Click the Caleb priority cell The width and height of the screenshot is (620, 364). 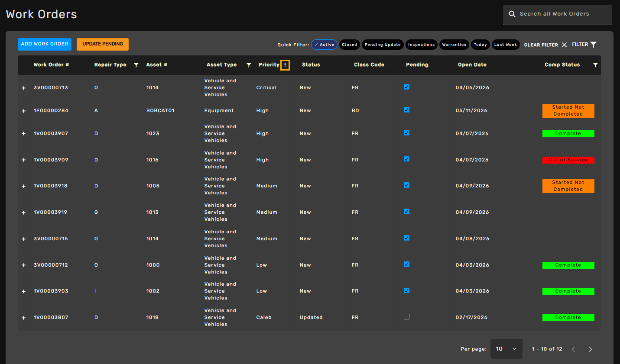point(264,318)
